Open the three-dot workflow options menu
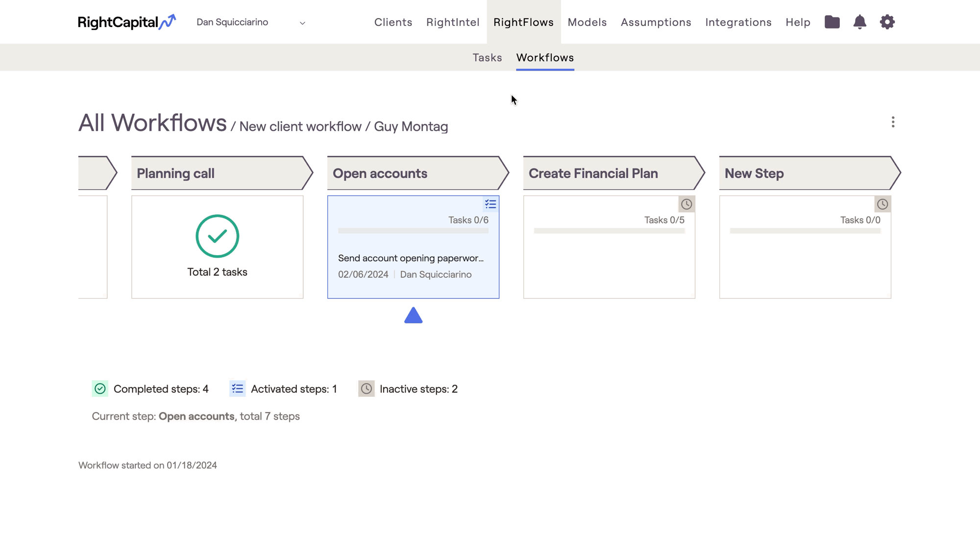 893,122
